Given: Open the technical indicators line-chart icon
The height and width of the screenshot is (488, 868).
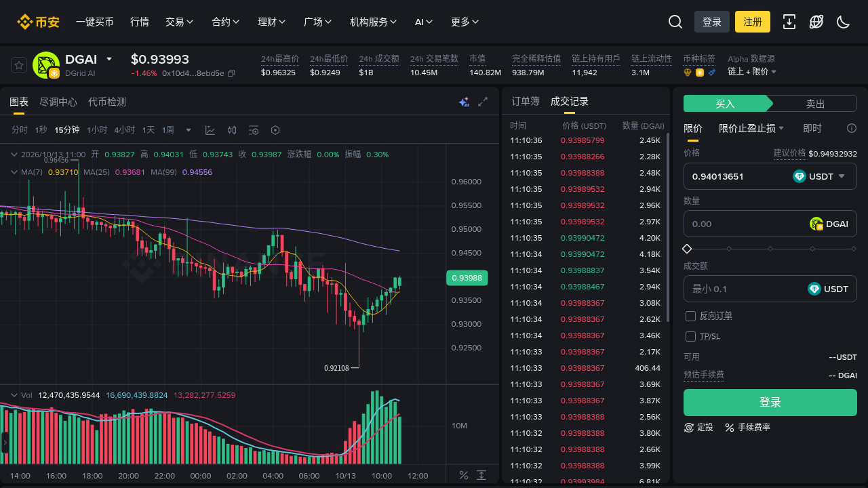Looking at the screenshot, I should [210, 130].
